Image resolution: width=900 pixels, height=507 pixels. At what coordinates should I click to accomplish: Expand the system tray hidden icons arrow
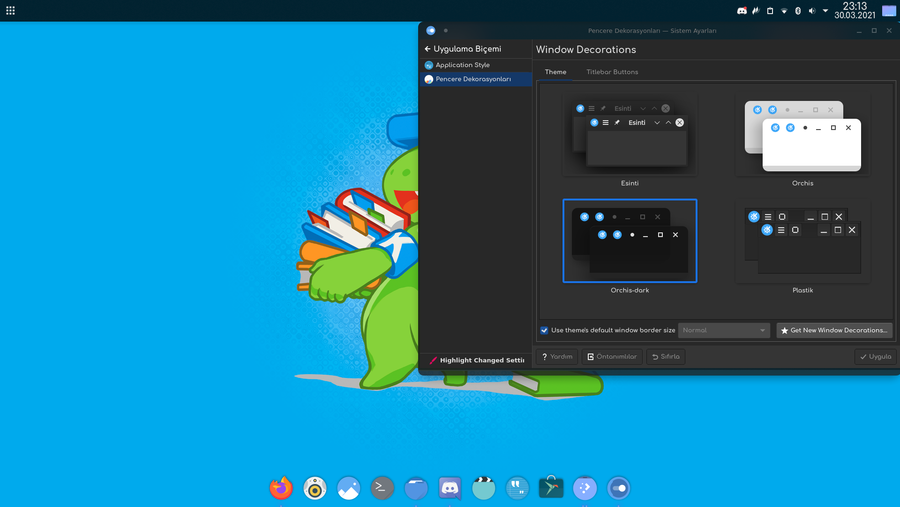pyautogui.click(x=825, y=11)
